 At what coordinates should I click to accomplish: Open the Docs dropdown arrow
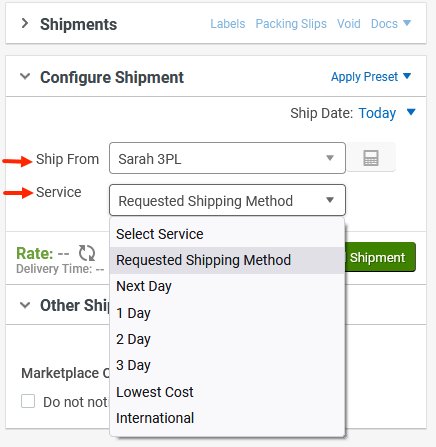click(x=407, y=23)
